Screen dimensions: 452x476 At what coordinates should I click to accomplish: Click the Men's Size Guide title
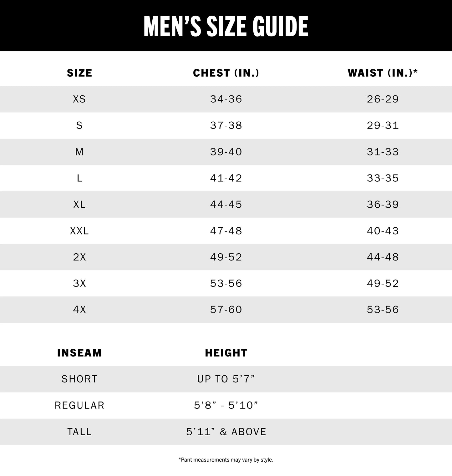(226, 26)
